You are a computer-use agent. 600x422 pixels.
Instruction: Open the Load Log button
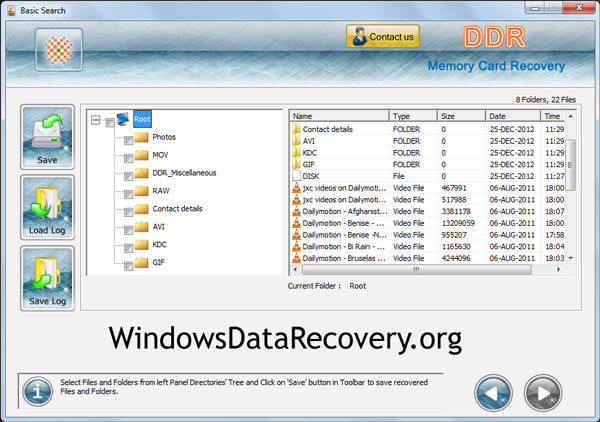[x=47, y=207]
